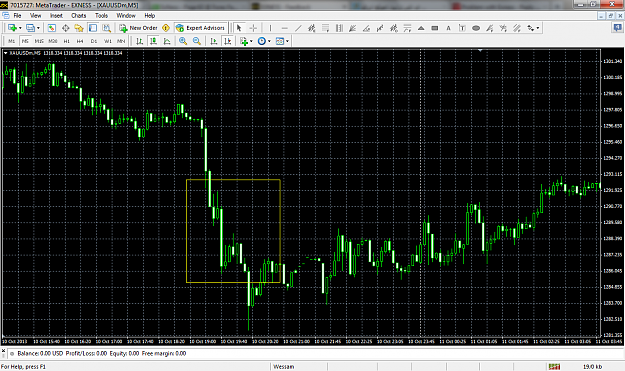This screenshot has width=625, height=371.
Task: Open the Data Window crosshair-circle icon
Action: tap(65, 28)
